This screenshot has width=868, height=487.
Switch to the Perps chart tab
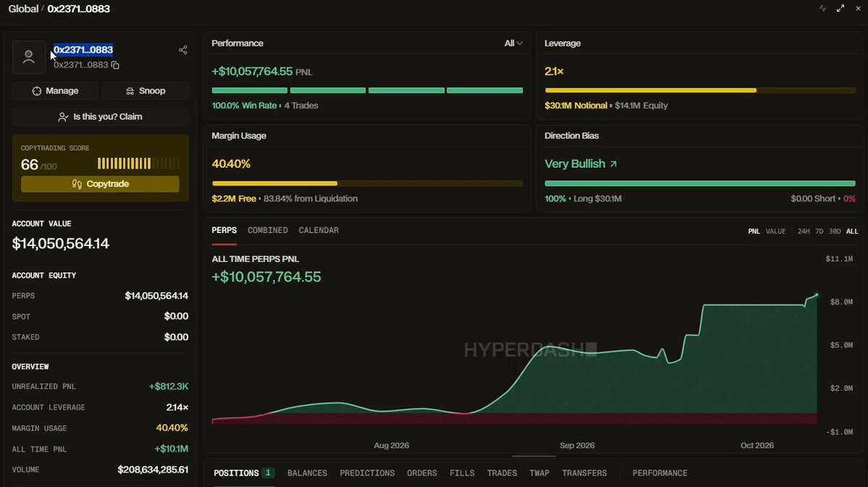click(224, 230)
